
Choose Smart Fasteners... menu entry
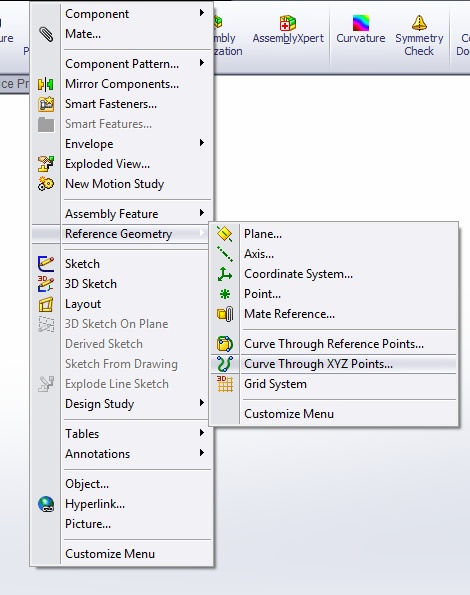122,104
